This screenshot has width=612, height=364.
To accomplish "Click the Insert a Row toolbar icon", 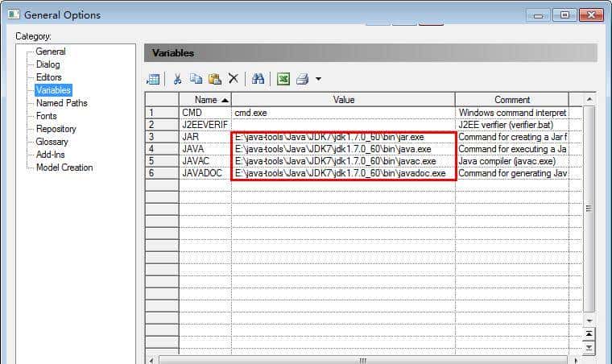I will (x=153, y=79).
